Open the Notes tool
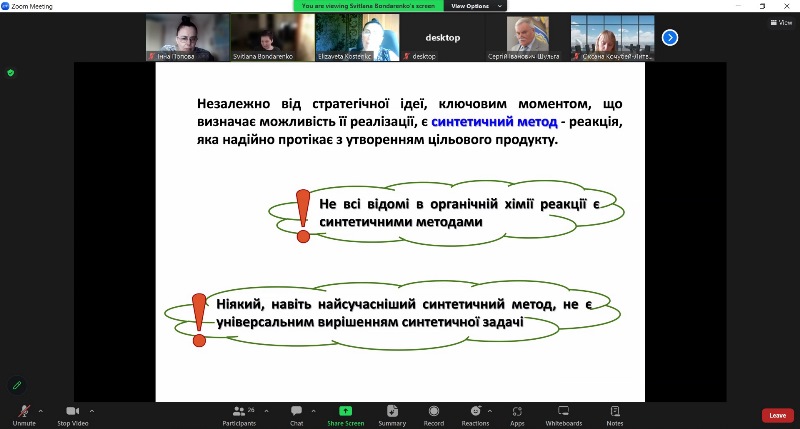 point(615,416)
